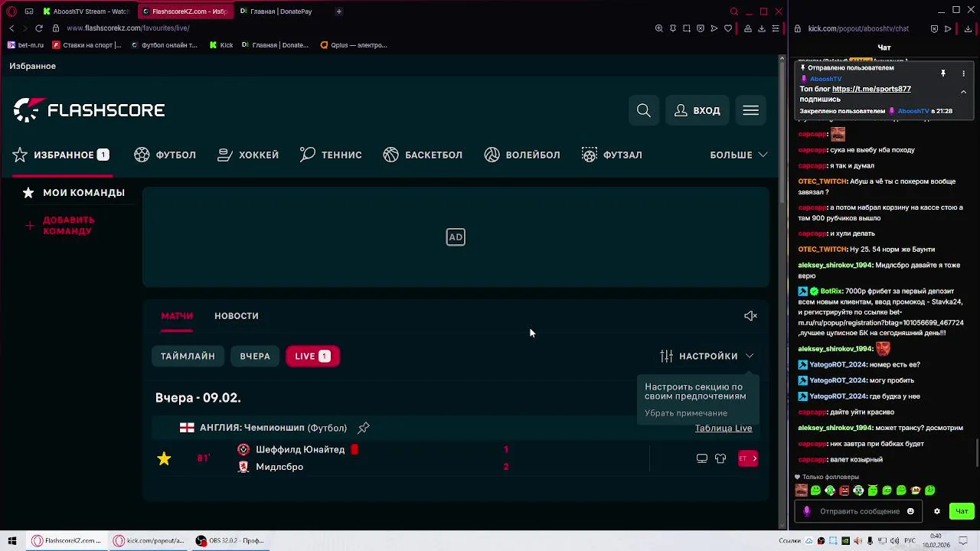Dismiss tooltip via Убрать примечание

[x=686, y=413]
